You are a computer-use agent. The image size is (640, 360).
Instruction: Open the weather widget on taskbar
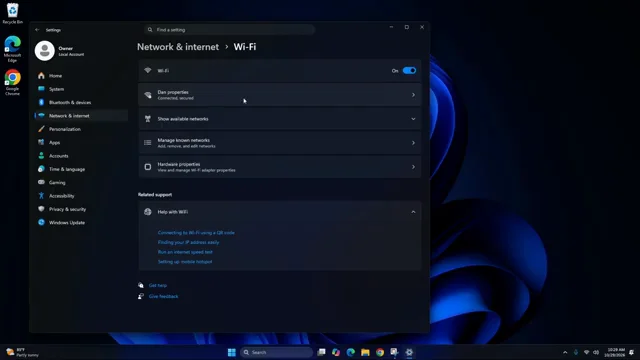(22, 352)
